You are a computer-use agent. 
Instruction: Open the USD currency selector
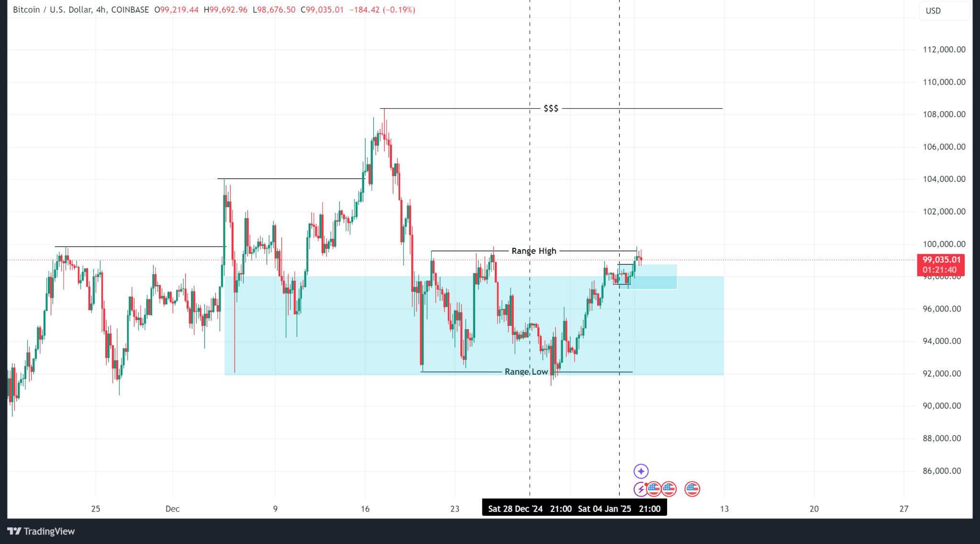944,11
